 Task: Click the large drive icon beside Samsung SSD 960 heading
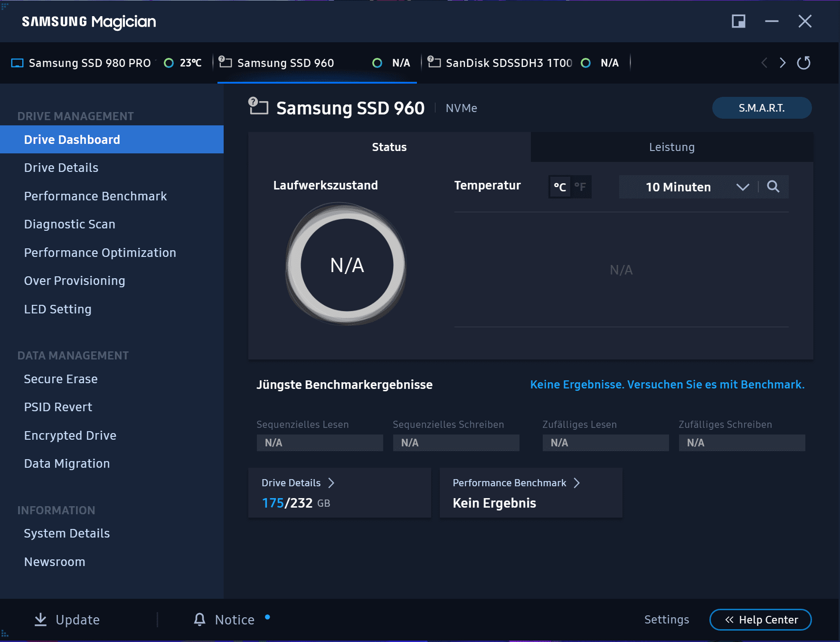[x=258, y=106]
